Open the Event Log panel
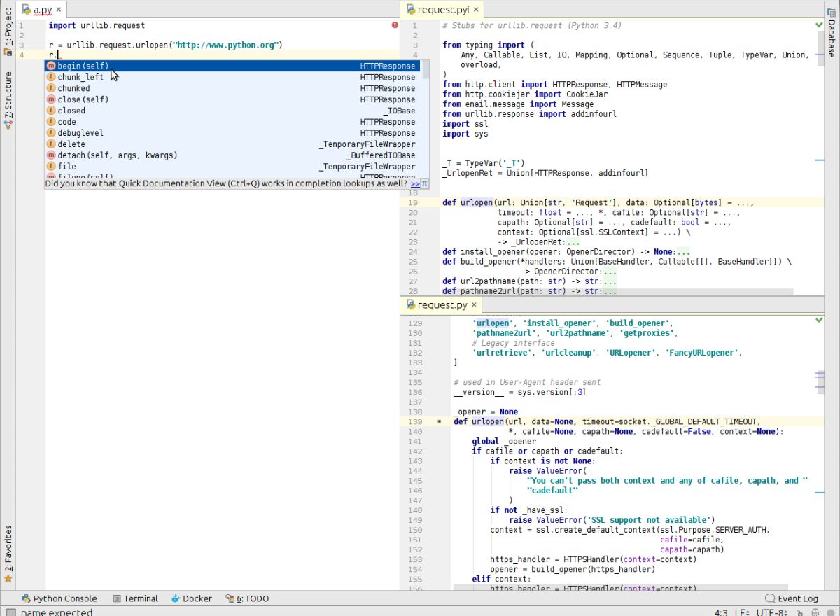 [x=792, y=598]
